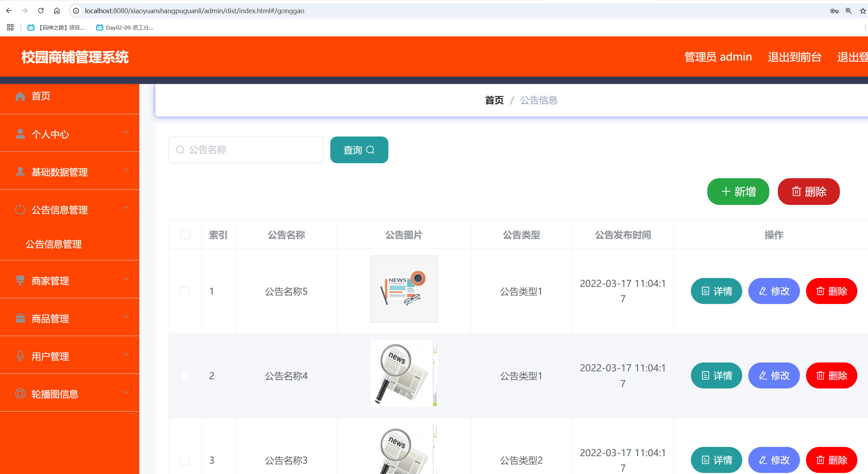
Task: Click 退出到前台 in the top bar
Action: [x=794, y=56]
